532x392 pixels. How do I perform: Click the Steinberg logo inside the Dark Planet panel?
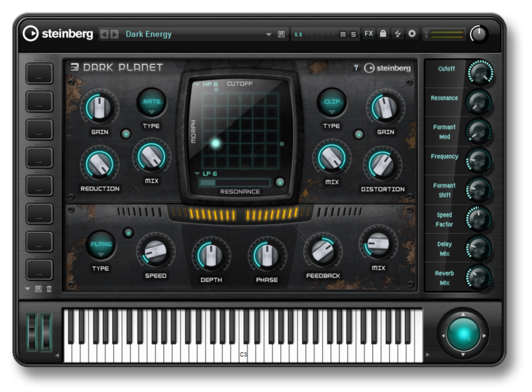(x=387, y=68)
